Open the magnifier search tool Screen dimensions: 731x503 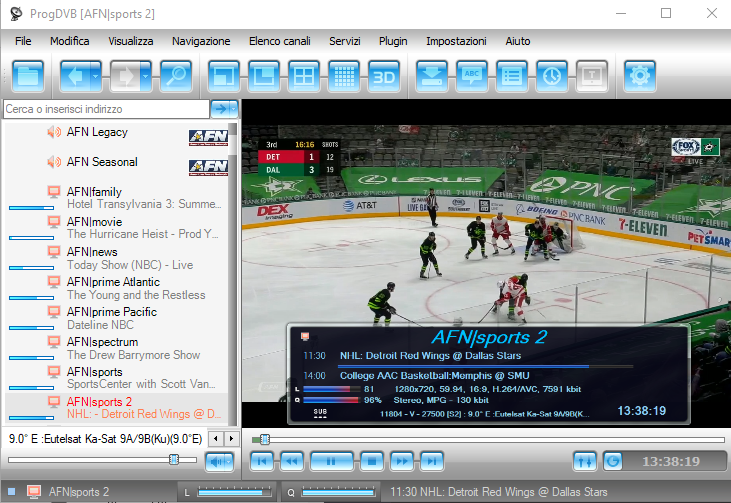[176, 76]
